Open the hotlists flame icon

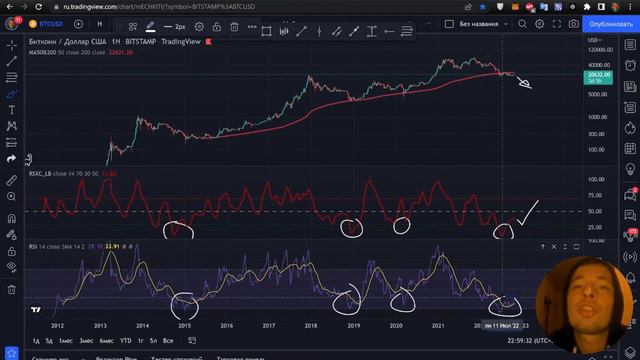tap(630, 128)
